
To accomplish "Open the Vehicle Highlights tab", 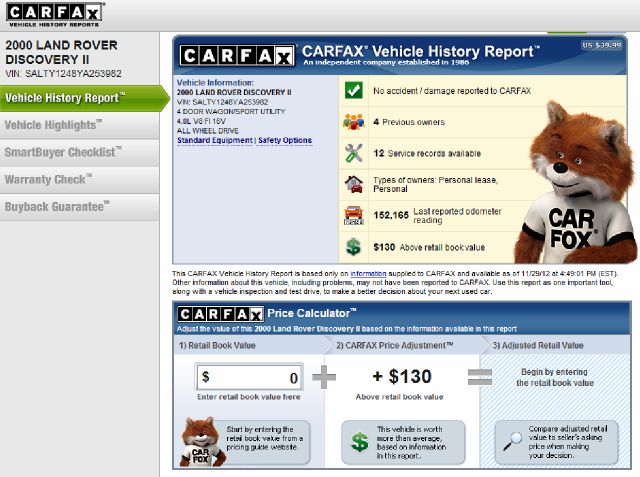I will [53, 125].
